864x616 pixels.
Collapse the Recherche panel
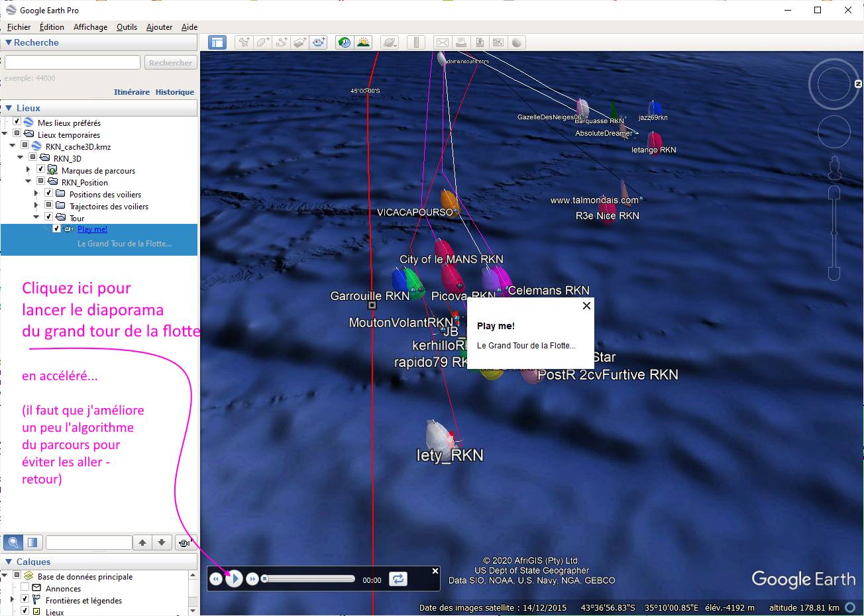point(9,42)
